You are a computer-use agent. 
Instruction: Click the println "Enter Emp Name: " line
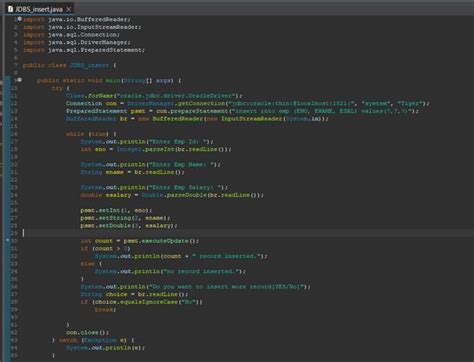(x=150, y=165)
